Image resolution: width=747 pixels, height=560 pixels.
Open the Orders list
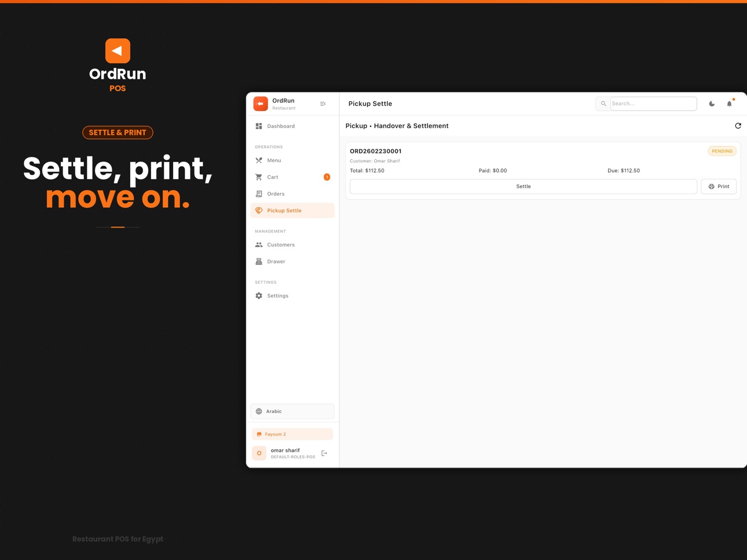point(292,194)
